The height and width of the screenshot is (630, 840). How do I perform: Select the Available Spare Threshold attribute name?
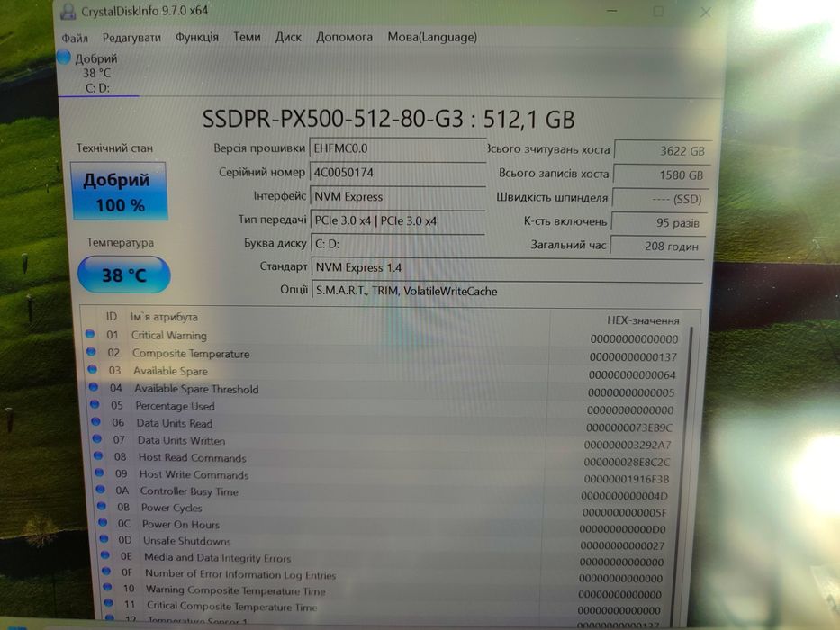click(x=196, y=389)
